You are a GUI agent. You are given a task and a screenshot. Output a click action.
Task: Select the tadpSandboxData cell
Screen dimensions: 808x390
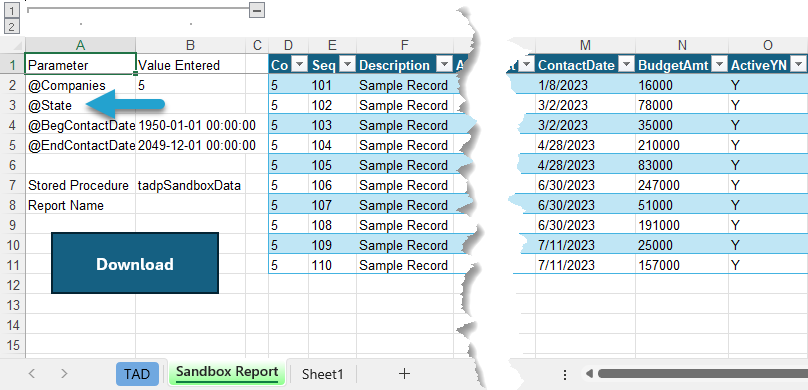(x=190, y=185)
